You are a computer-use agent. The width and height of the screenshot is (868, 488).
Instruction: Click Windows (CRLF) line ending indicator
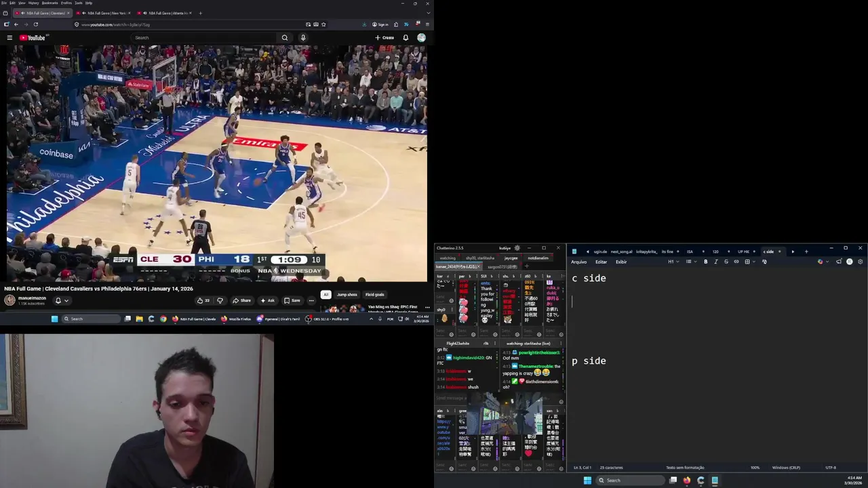pos(786,468)
